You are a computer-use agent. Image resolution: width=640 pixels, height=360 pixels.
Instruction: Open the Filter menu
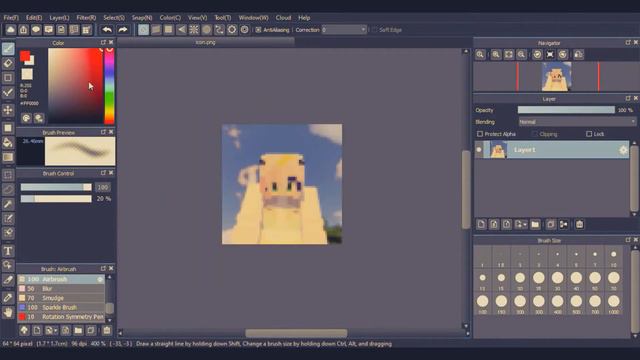click(x=86, y=18)
